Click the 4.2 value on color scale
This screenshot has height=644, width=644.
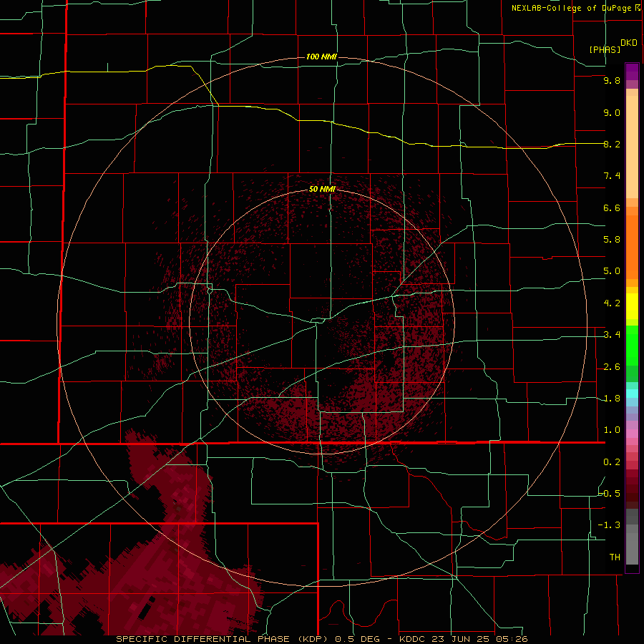[612, 303]
